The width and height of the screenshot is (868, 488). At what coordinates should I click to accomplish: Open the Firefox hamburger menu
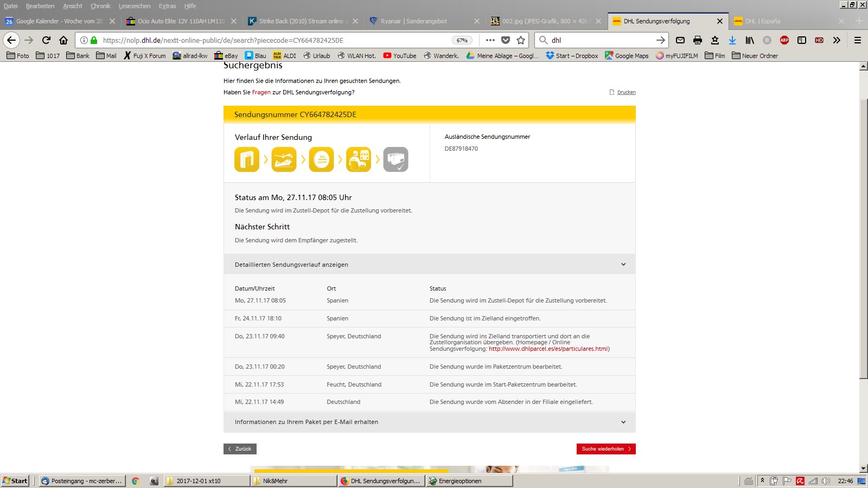coord(858,40)
